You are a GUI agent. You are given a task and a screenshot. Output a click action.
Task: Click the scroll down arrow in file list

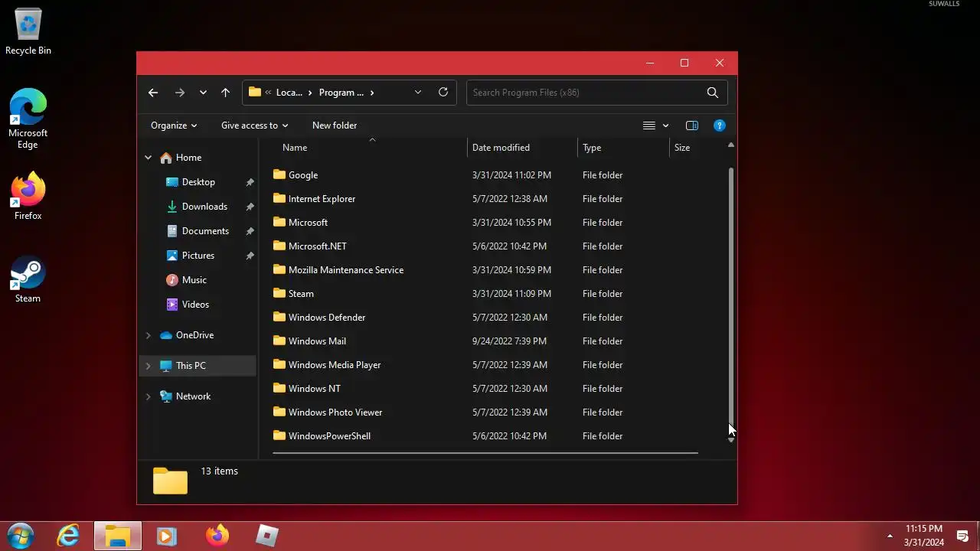(731, 439)
